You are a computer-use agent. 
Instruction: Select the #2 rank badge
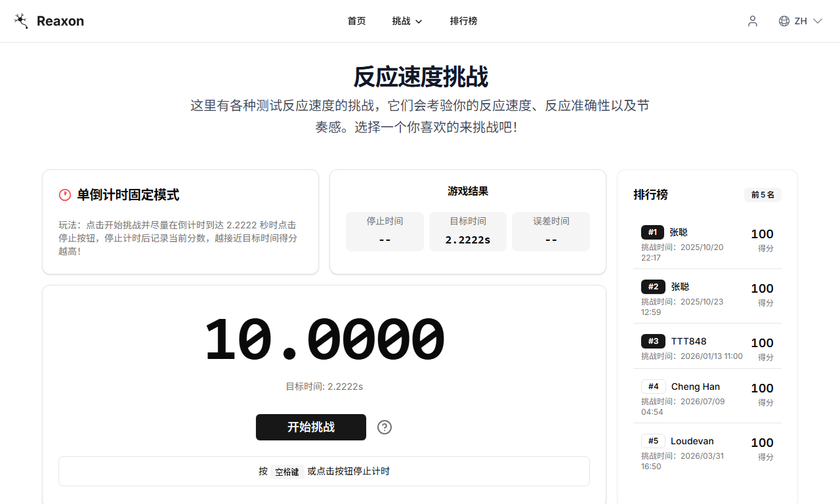pyautogui.click(x=652, y=287)
